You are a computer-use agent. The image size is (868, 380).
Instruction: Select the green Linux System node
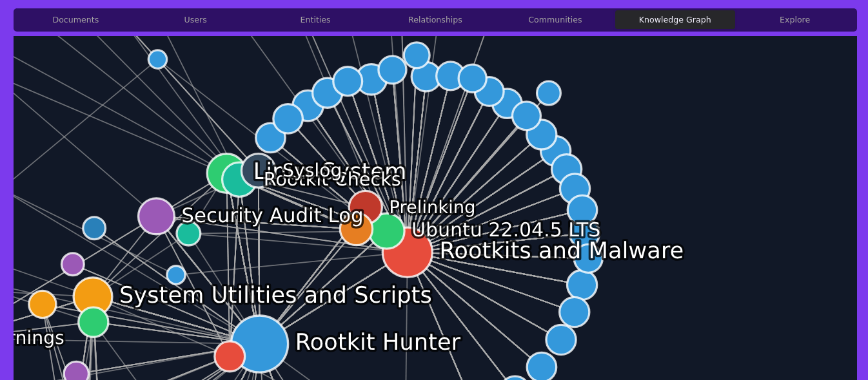226,173
